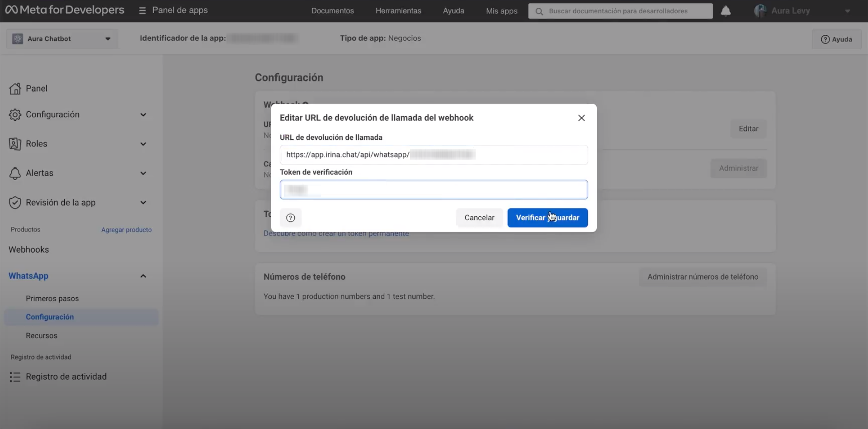Open the Documentos menu

[x=332, y=11]
